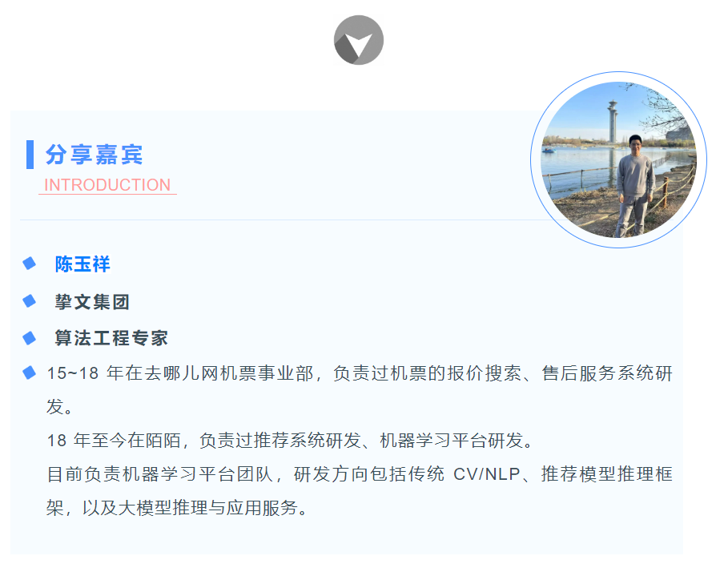This screenshot has width=728, height=580.
Task: Click the line beginning 15~18 年在去哪儿网
Action: [360, 373]
